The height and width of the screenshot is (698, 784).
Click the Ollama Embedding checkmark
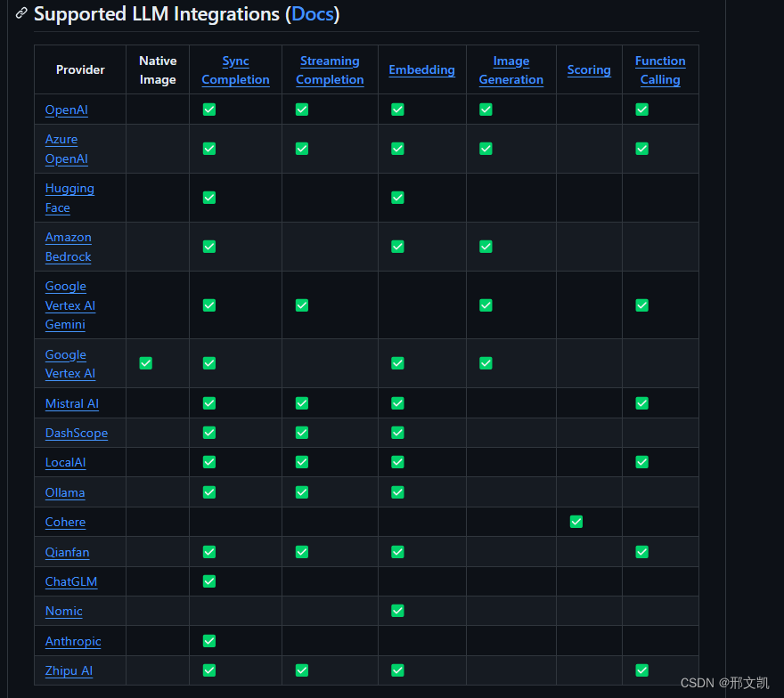tap(397, 492)
